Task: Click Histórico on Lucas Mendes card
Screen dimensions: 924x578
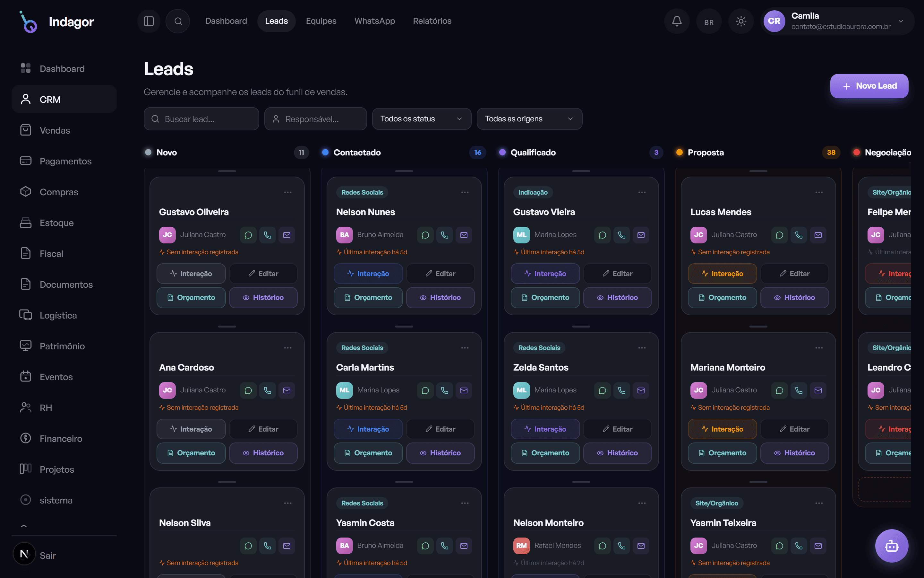Action: coord(795,297)
